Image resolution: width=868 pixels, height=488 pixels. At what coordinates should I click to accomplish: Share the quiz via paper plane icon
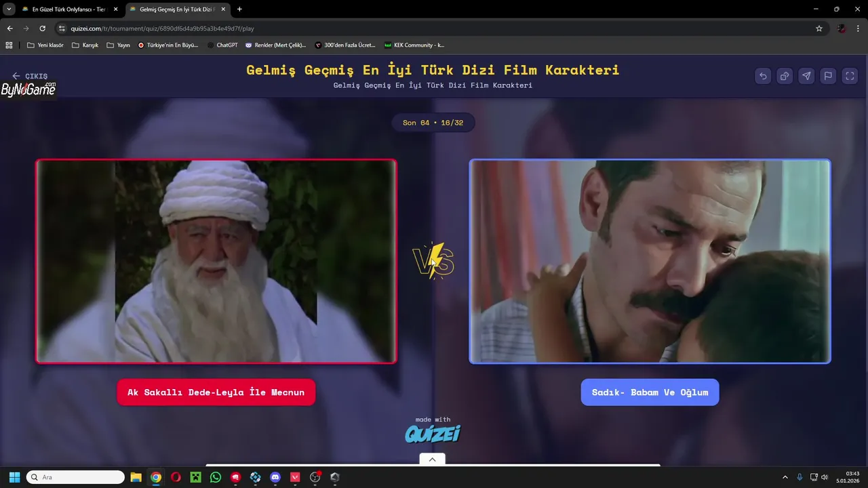806,76
